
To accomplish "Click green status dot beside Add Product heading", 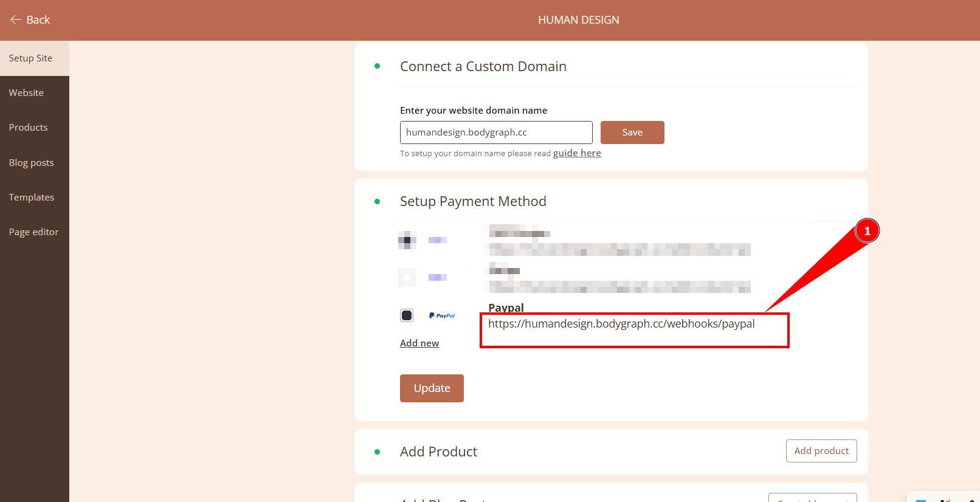I will point(377,452).
